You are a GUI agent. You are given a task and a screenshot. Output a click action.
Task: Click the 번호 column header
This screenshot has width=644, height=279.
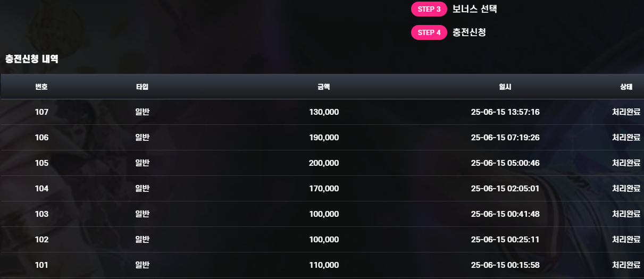[x=41, y=87]
